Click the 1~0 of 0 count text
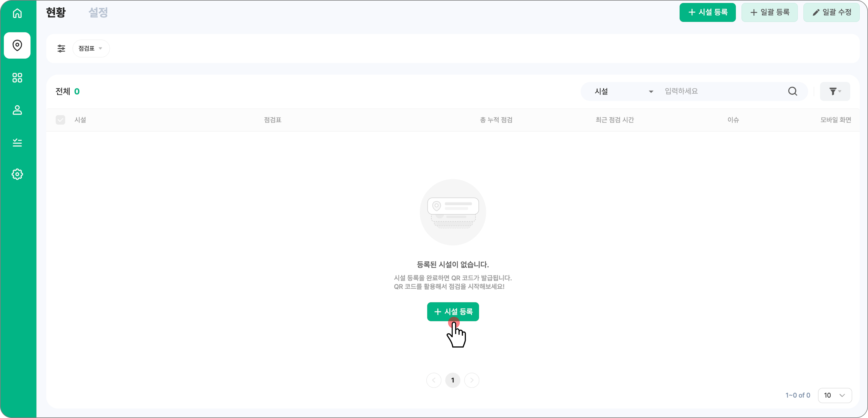This screenshot has width=868, height=418. [797, 395]
